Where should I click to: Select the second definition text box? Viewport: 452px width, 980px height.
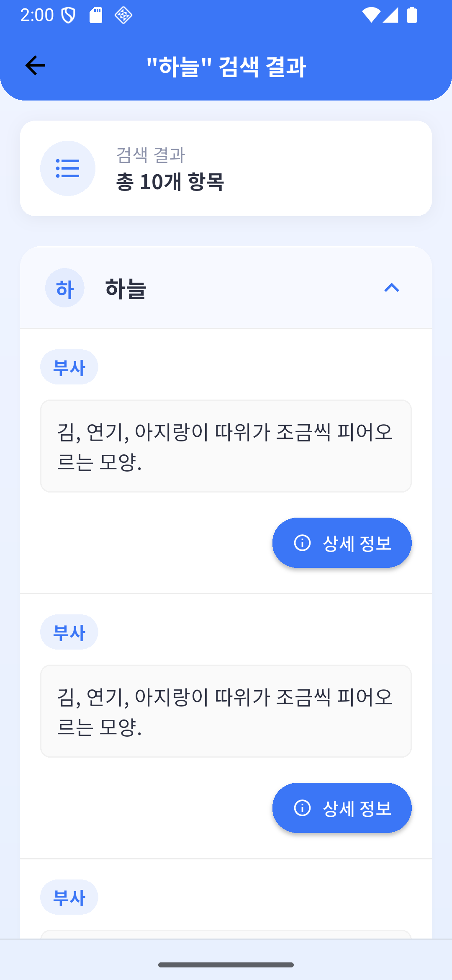(226, 711)
